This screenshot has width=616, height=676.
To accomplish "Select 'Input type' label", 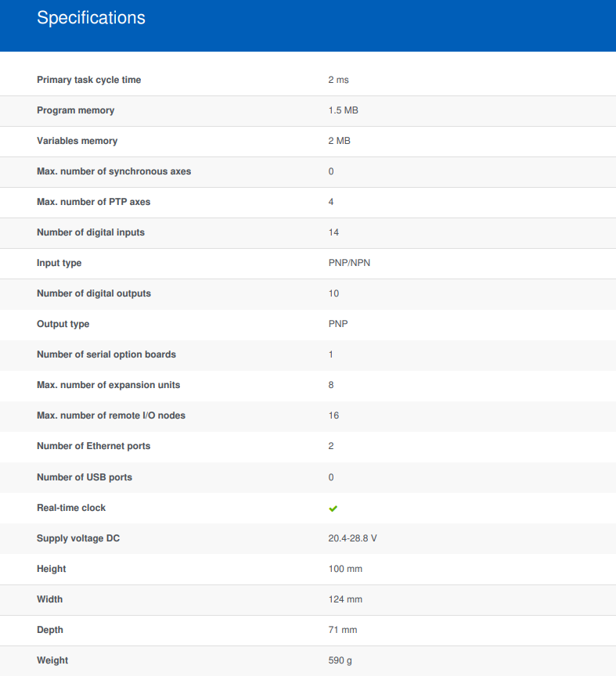I will 59,263.
